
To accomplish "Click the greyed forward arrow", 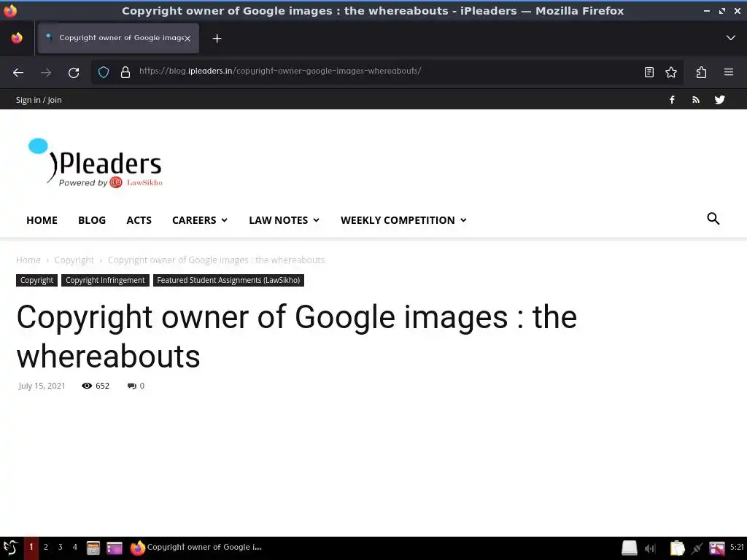I will coord(46,72).
